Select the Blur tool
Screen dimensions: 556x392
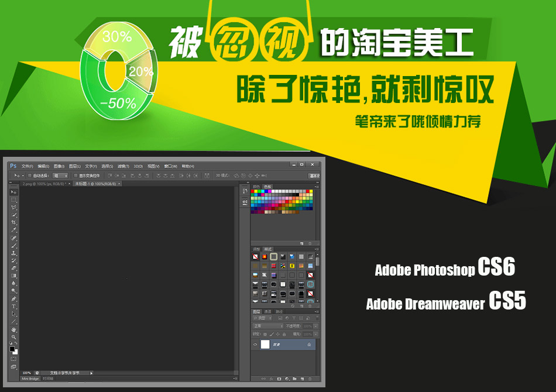pyautogui.click(x=14, y=283)
